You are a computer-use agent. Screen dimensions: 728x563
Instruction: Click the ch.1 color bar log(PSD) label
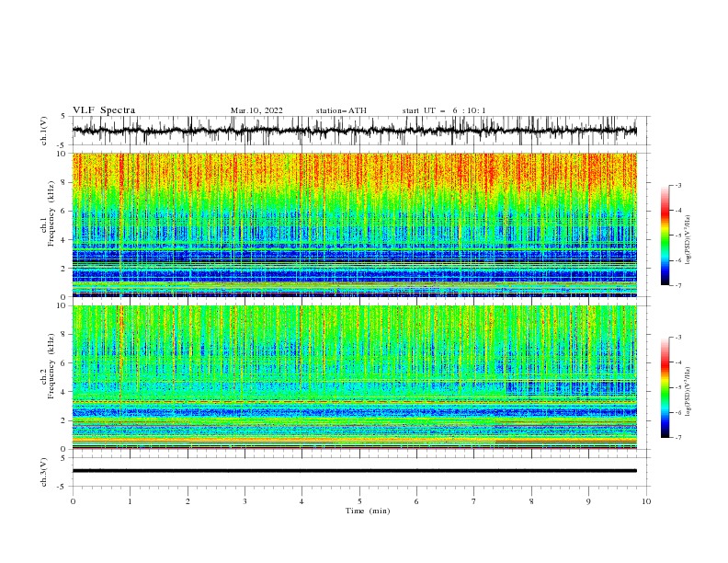(688, 240)
